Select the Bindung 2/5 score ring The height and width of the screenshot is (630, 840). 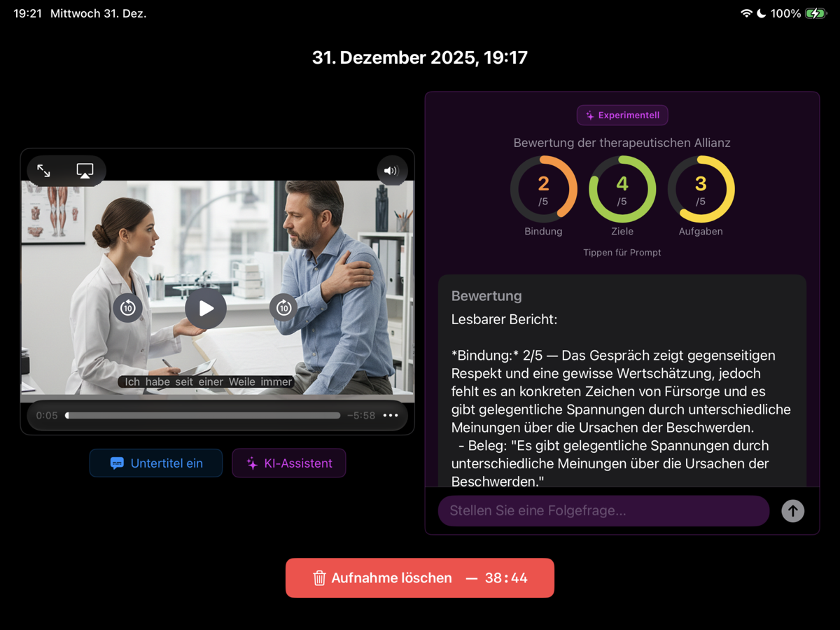543,189
